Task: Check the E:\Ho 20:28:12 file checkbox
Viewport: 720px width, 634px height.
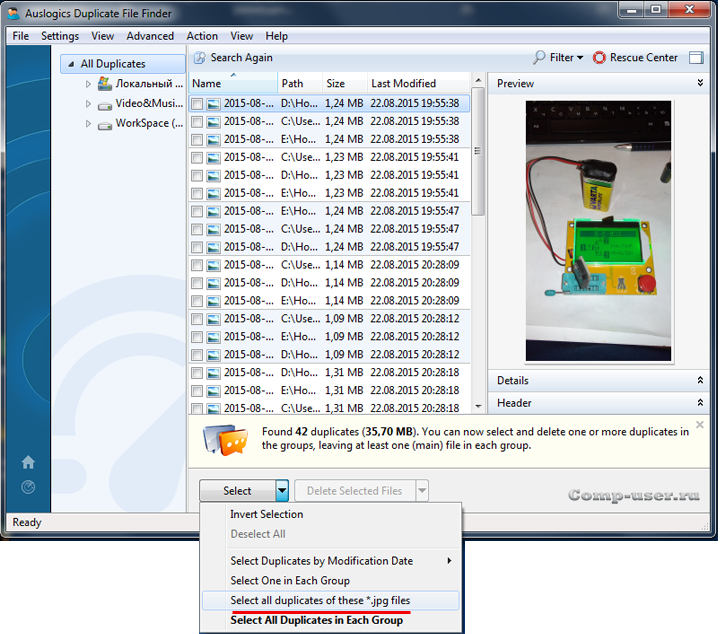Action: [x=197, y=337]
